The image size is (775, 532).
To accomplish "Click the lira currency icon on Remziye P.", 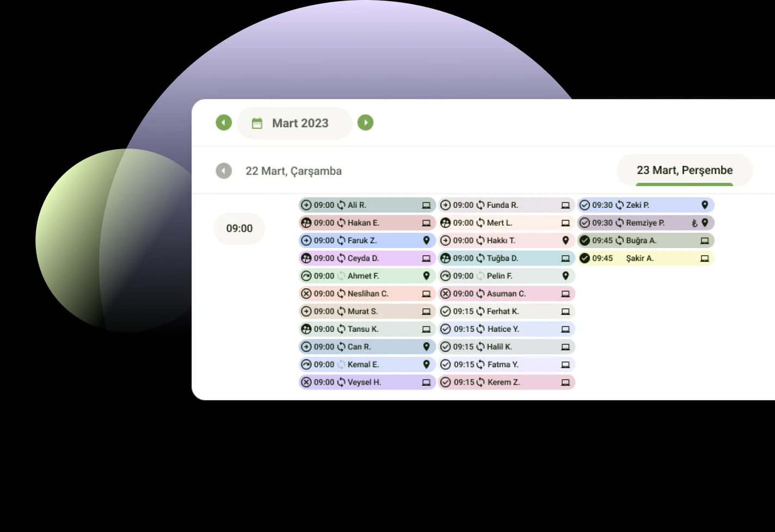I will click(694, 223).
